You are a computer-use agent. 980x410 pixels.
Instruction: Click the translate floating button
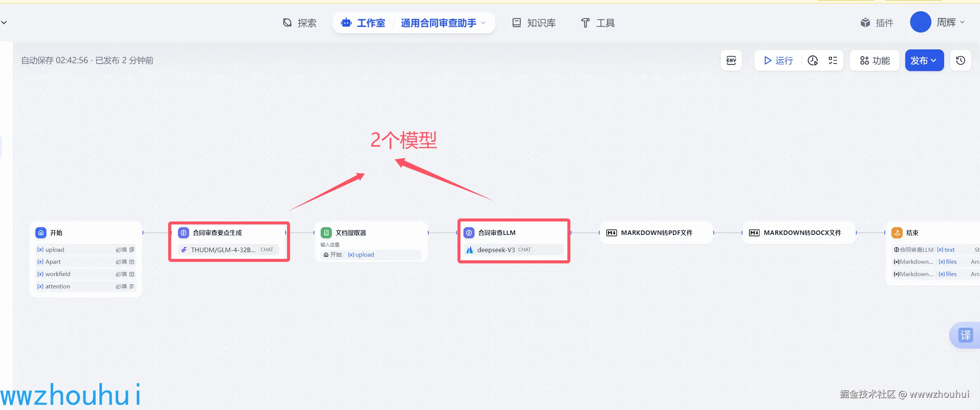(965, 335)
